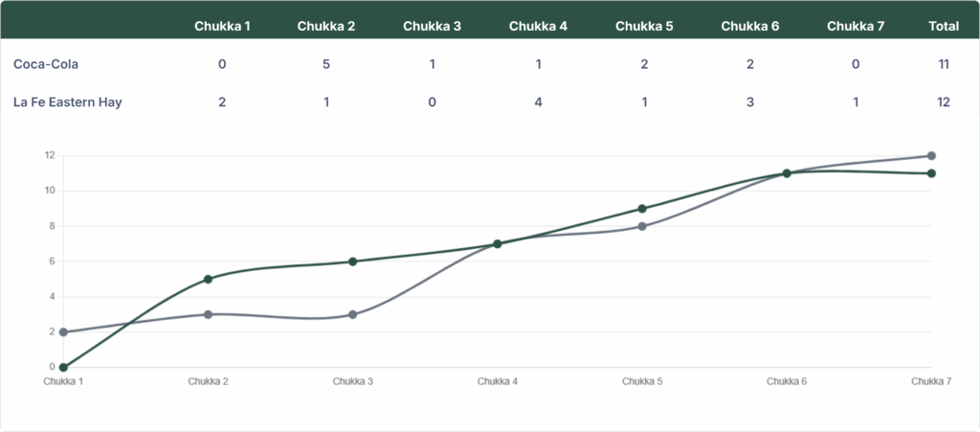Image resolution: width=980 pixels, height=432 pixels.
Task: Click the gray data point at Chukka 1
Action: point(63,332)
